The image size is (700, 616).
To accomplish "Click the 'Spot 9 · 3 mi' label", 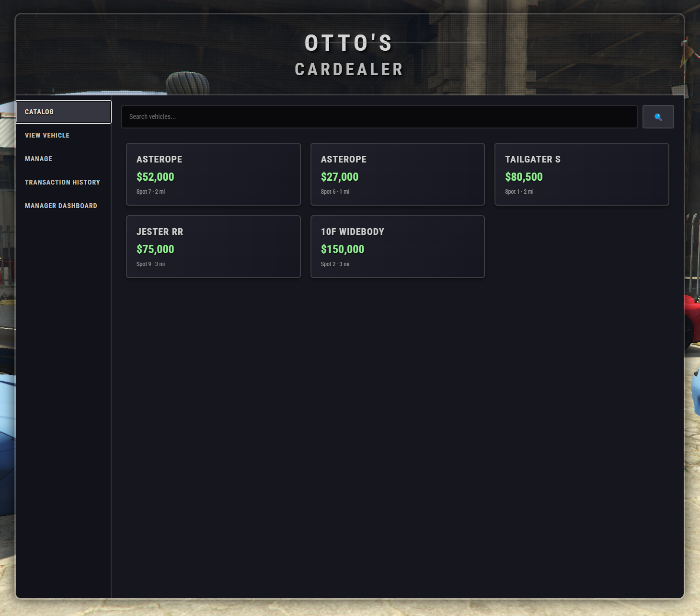I will point(150,264).
